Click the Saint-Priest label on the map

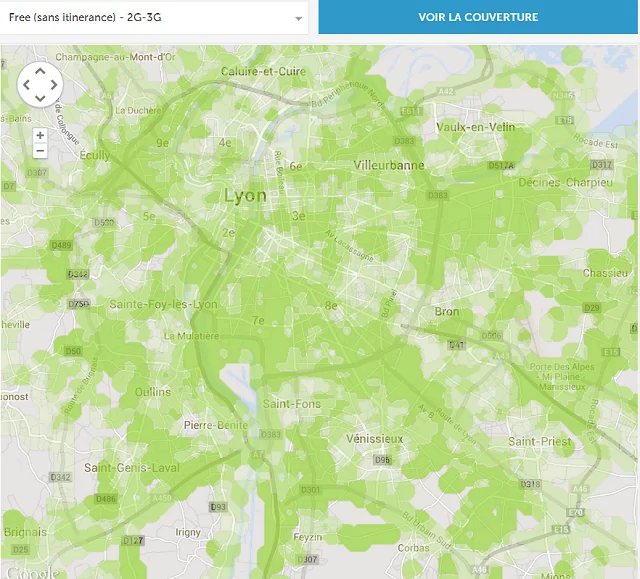coord(540,441)
